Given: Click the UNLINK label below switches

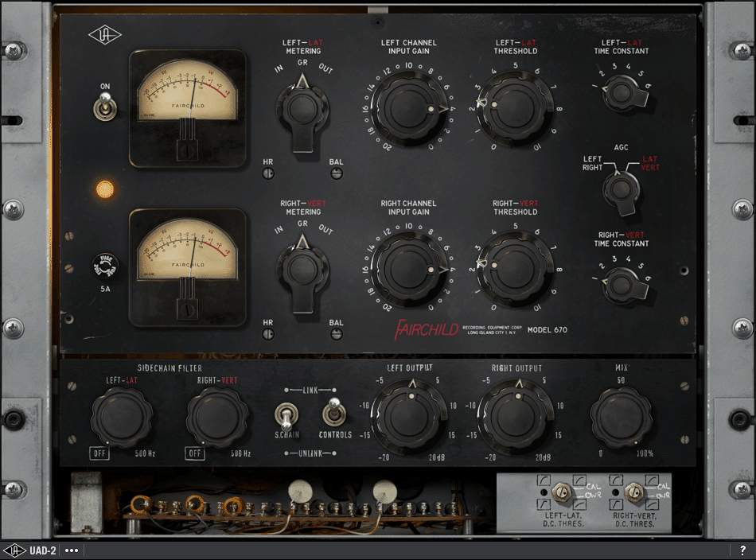Looking at the screenshot, I should [310, 453].
